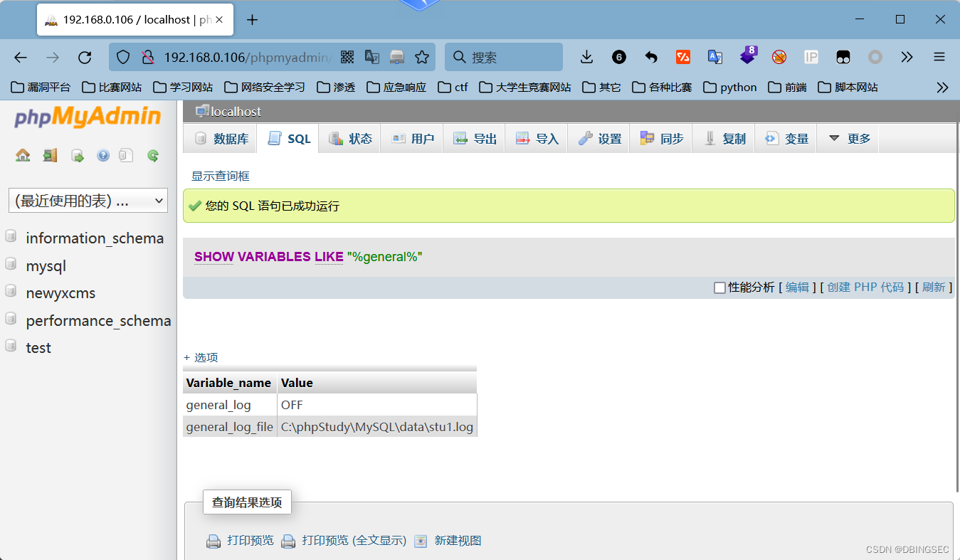Image resolution: width=960 pixels, height=560 pixels.
Task: Click the translate icon in address bar
Action: pos(372,57)
